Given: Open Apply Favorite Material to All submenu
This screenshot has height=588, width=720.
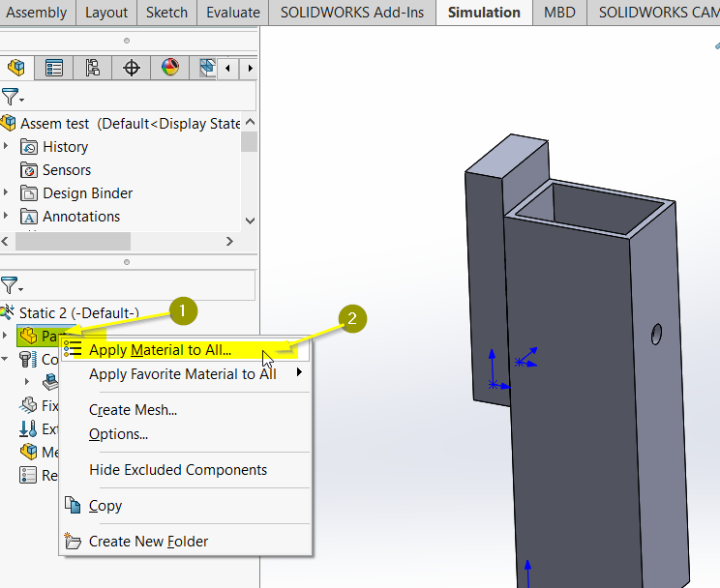Looking at the screenshot, I should (186, 374).
